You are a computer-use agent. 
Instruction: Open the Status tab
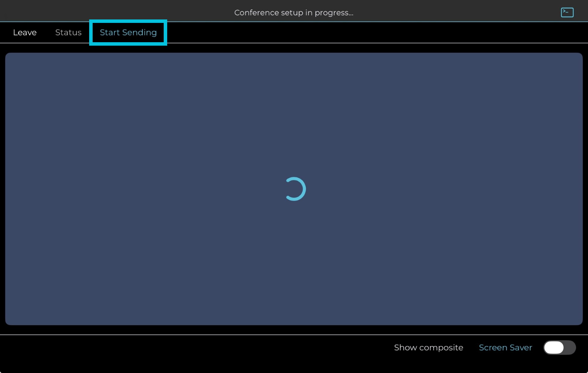coord(68,33)
